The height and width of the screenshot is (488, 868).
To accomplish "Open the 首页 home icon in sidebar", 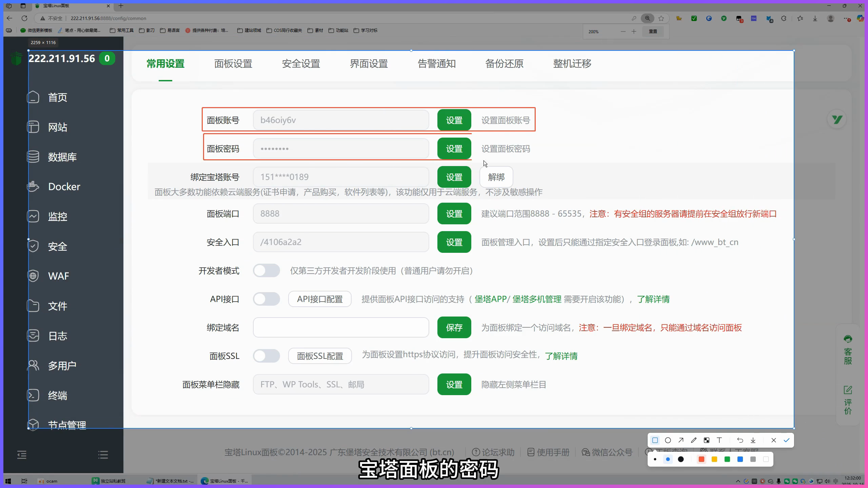I will (33, 97).
